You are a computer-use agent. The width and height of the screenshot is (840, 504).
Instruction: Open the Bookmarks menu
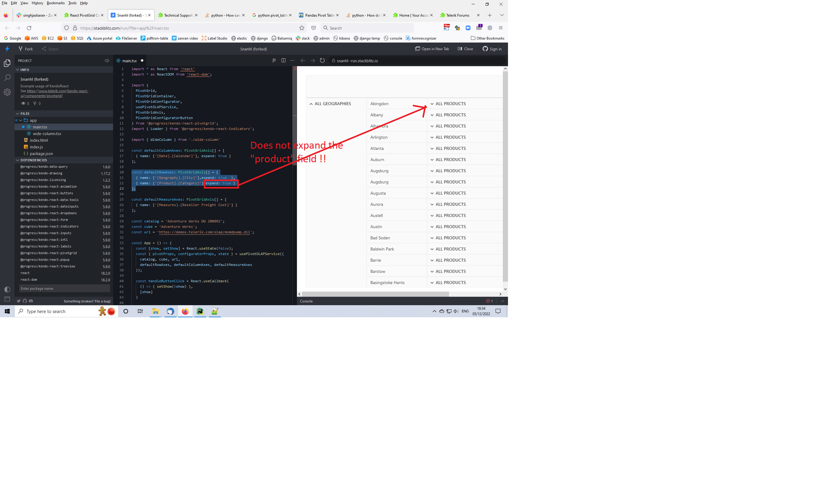tap(55, 3)
